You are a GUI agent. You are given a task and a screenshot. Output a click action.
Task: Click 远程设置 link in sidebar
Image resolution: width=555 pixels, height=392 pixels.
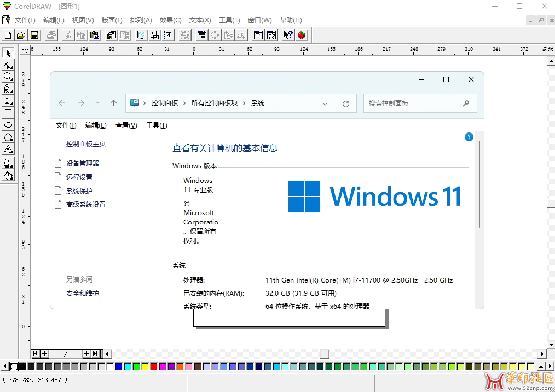79,177
